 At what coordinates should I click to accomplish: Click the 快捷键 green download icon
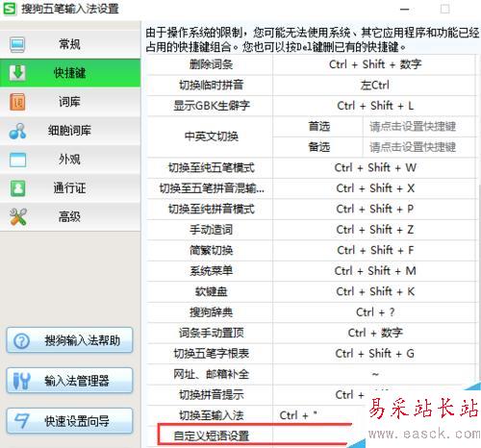coord(17,73)
